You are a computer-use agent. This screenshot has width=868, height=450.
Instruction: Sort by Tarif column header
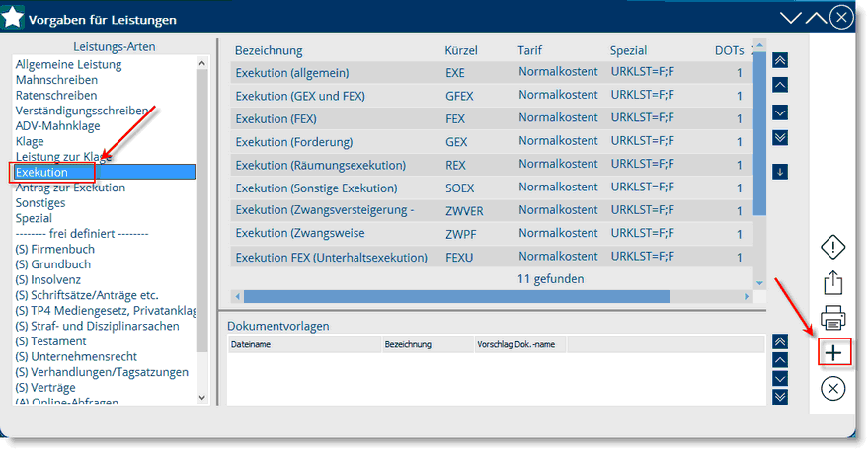coord(529,51)
